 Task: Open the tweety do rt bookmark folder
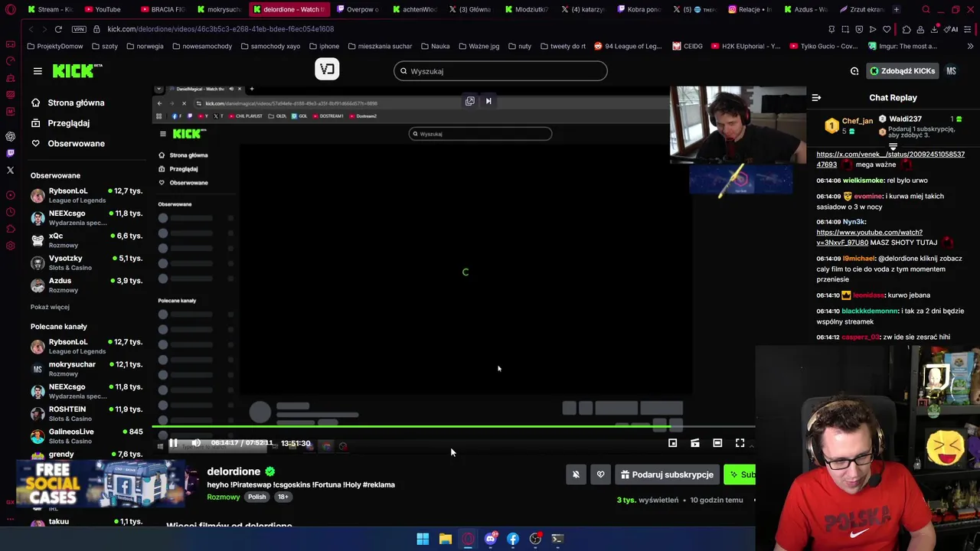(x=563, y=46)
